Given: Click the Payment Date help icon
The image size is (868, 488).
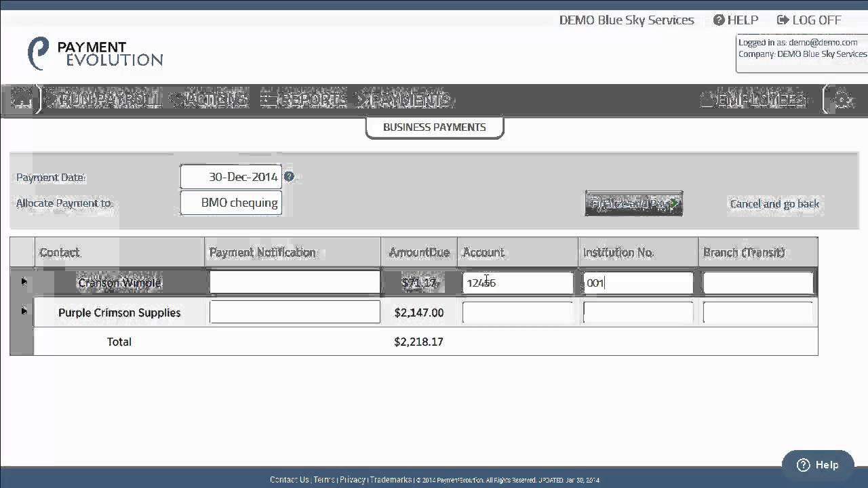Looking at the screenshot, I should (289, 177).
